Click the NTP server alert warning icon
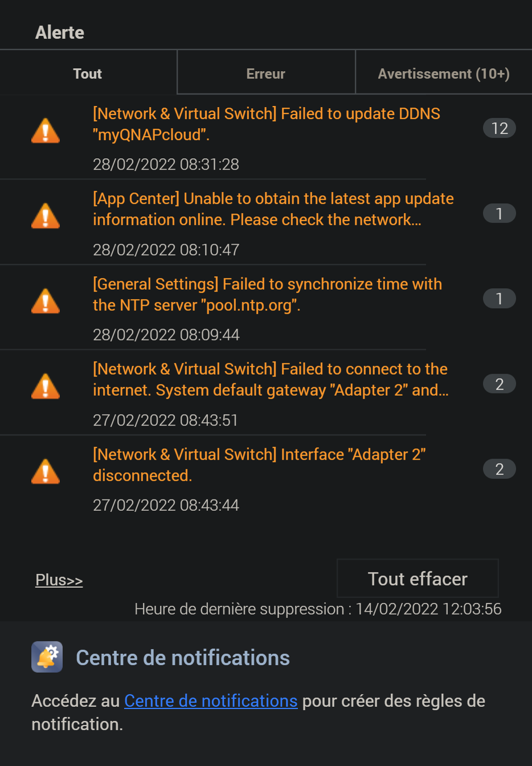This screenshot has height=766, width=532. (x=46, y=301)
